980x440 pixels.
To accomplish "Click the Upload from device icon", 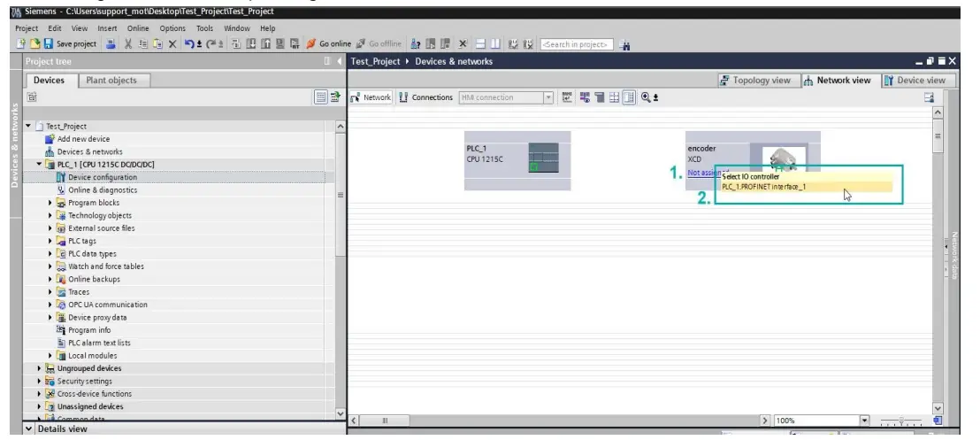I will [x=265, y=43].
